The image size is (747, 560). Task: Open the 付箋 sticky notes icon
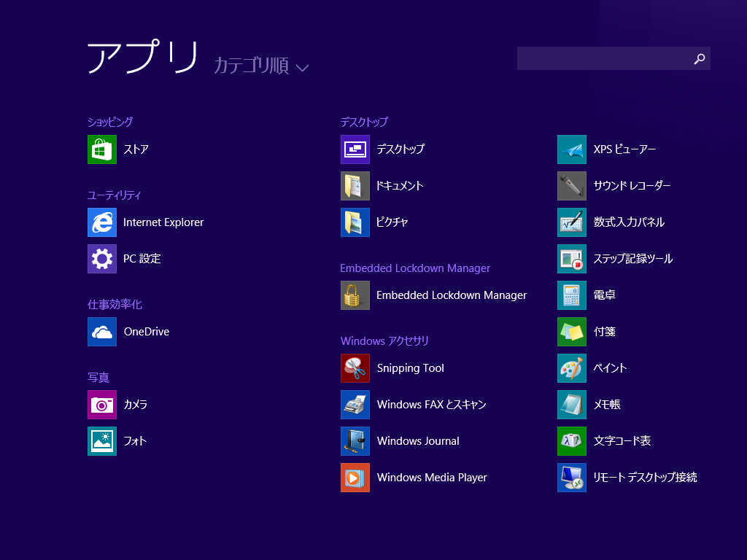pyautogui.click(x=572, y=332)
